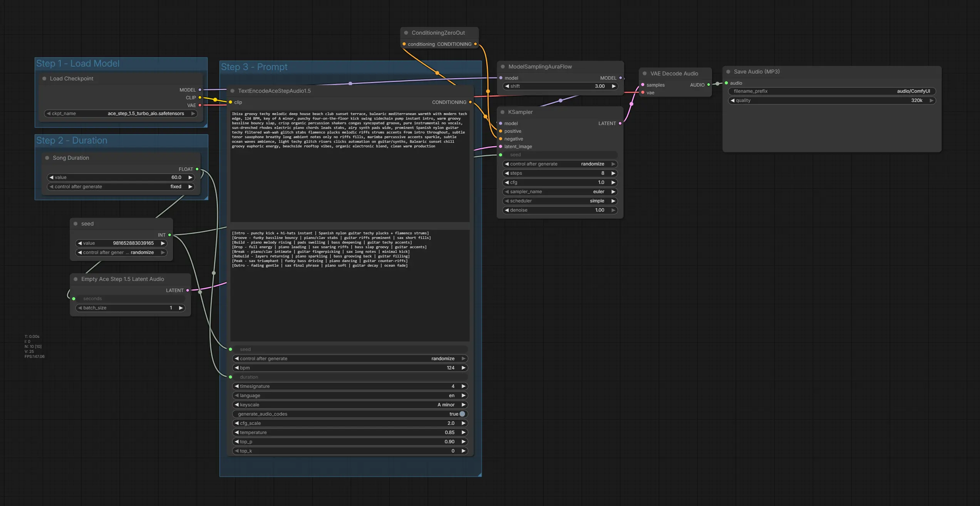
Task: Click the temperature 0.85 slider widget
Action: tap(350, 433)
